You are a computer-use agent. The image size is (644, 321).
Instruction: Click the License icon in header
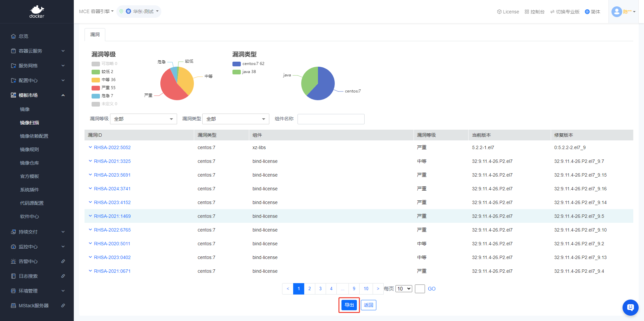pyautogui.click(x=499, y=12)
